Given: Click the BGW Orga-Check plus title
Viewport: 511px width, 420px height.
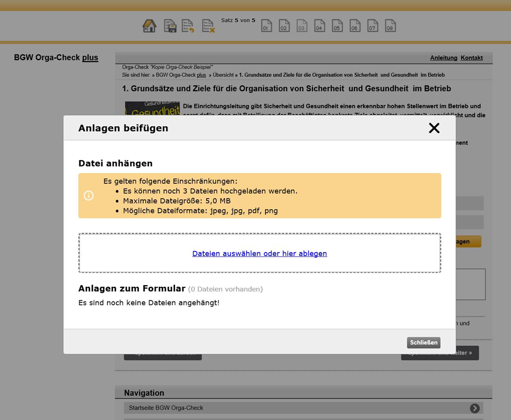Looking at the screenshot, I should (56, 57).
